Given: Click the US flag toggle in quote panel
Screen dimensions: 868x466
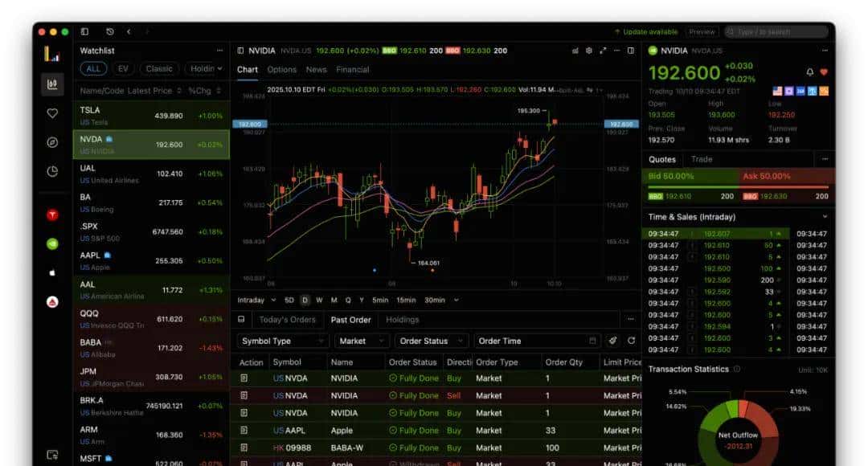Looking at the screenshot, I should point(776,89).
